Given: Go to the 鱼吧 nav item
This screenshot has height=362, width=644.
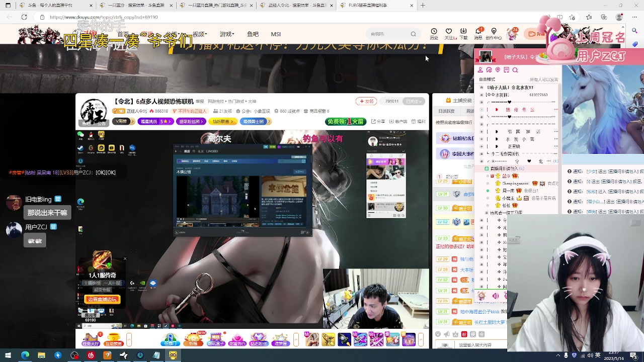Looking at the screenshot, I should (x=253, y=34).
